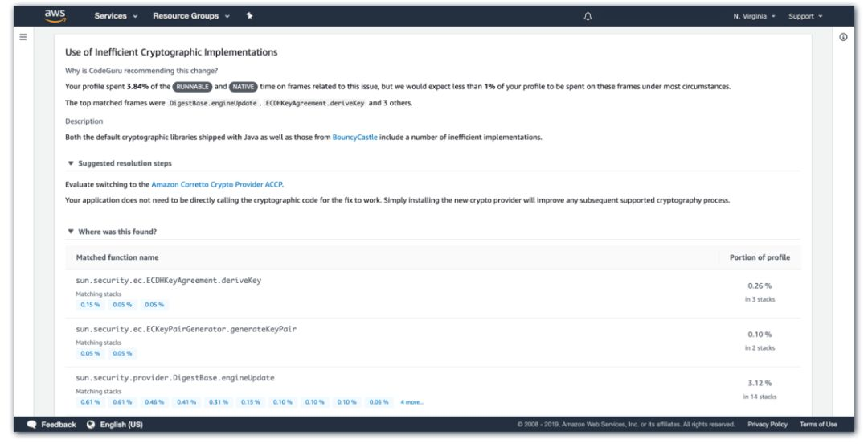This screenshot has height=444, width=868.
Task: Open the Privacy Policy link
Action: (x=768, y=424)
